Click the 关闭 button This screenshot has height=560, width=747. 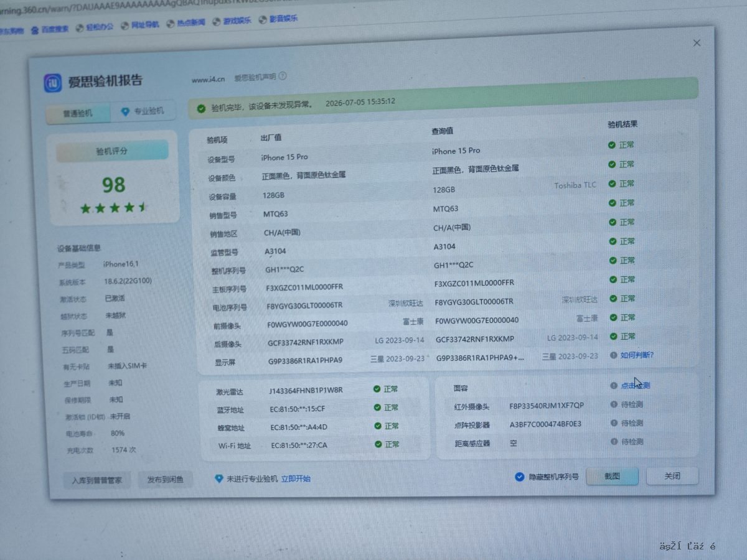point(672,476)
